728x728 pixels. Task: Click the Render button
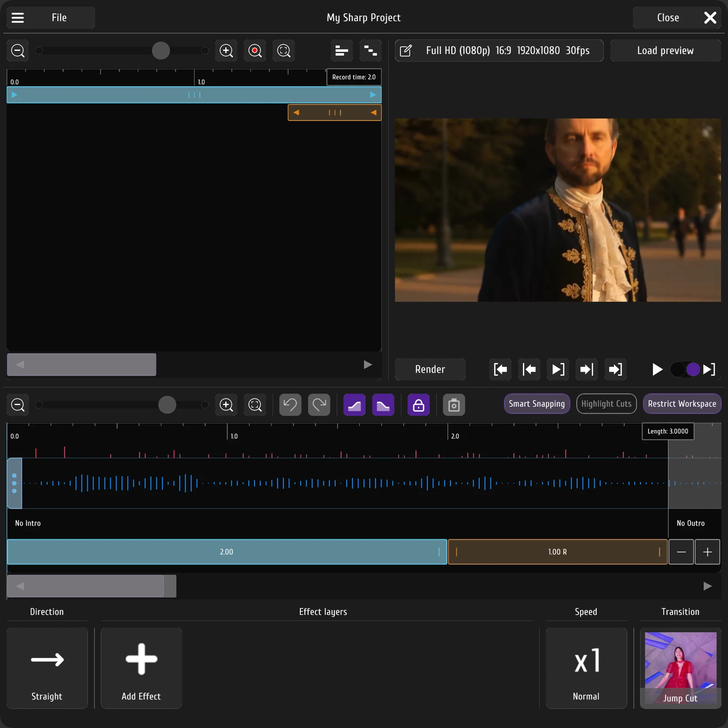click(x=430, y=369)
